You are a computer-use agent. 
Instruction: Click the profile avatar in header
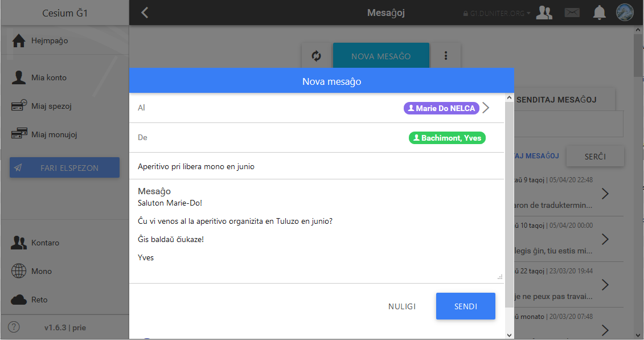coord(625,13)
